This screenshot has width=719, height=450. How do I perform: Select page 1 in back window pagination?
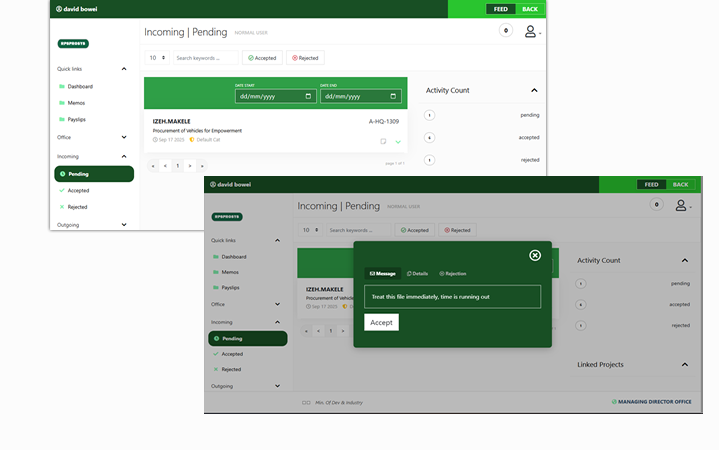(x=177, y=166)
